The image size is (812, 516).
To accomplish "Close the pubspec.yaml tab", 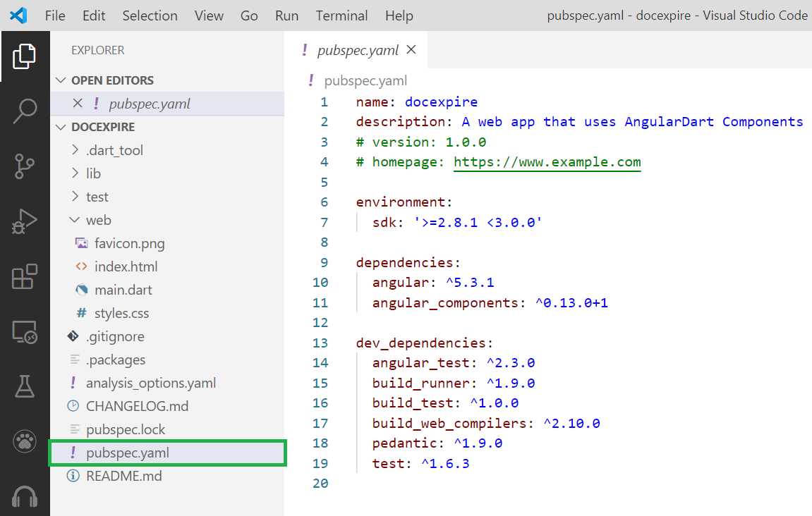I will [412, 49].
